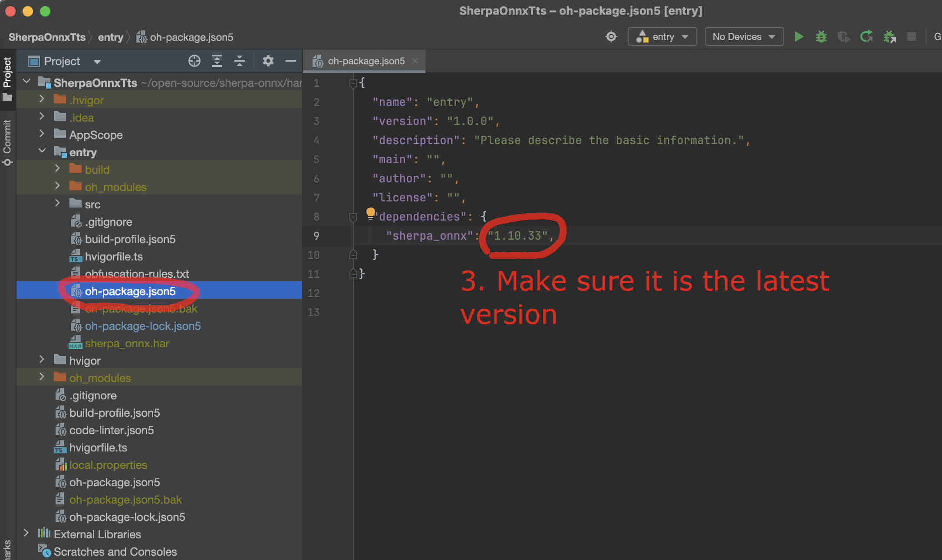
Task: Hide the Project panel with minus icon
Action: [x=290, y=61]
